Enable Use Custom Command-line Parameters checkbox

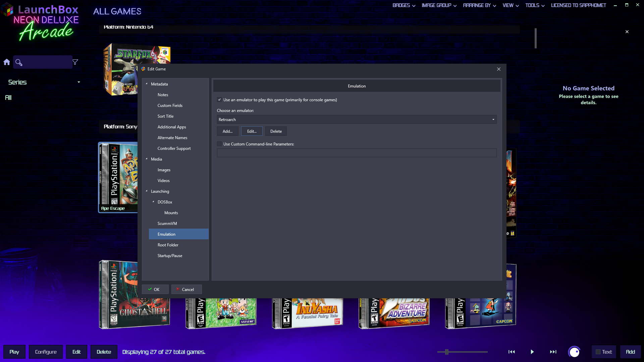click(x=219, y=144)
